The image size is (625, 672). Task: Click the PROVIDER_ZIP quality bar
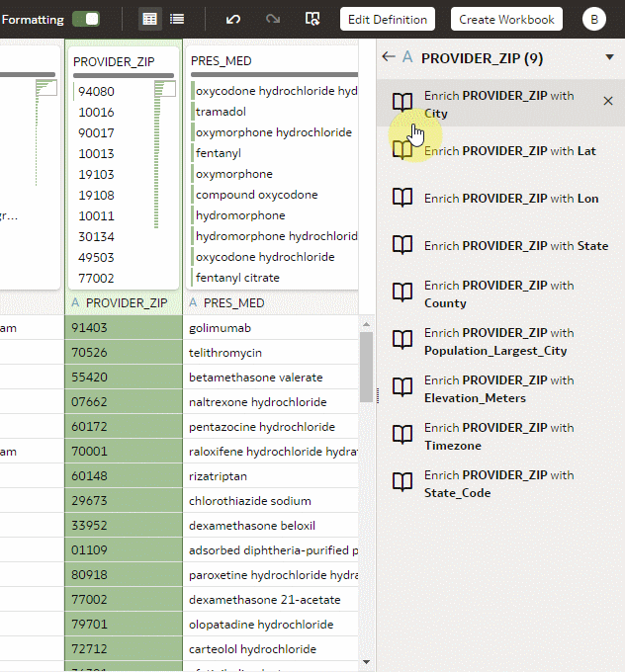click(124, 75)
